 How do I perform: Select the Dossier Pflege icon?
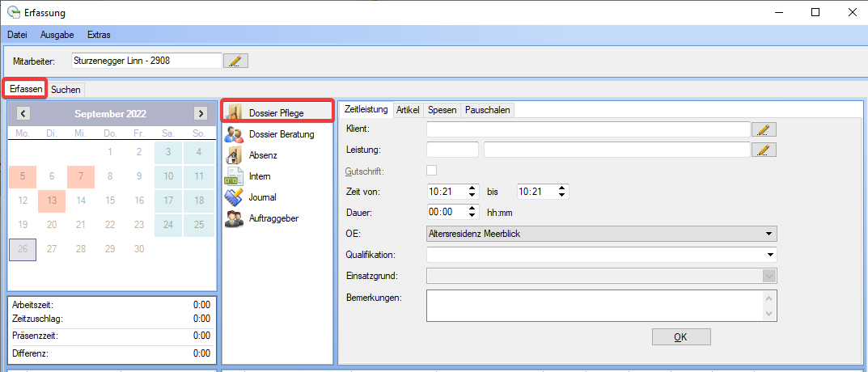[x=235, y=112]
